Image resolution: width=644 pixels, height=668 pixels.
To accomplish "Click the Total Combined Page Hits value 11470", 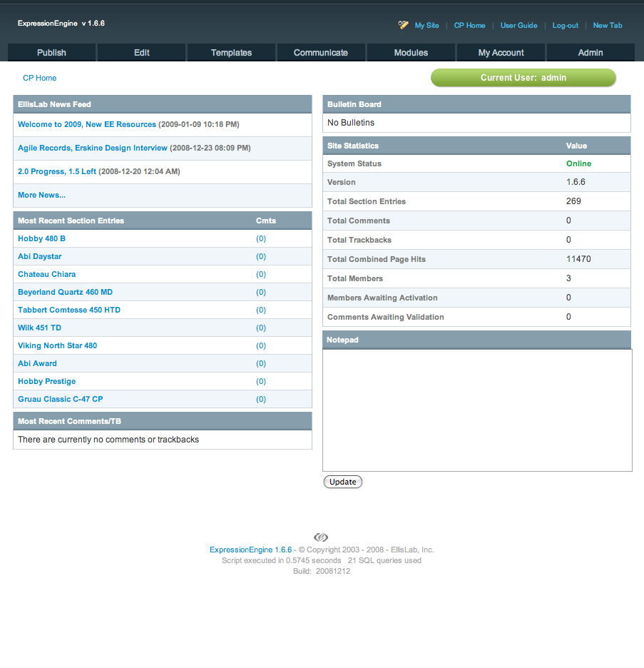I will click(578, 259).
